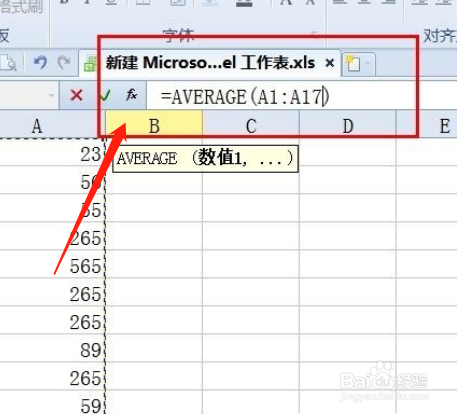Click inside the =AVERAGE(A1:A17) formula bar

(x=302, y=96)
